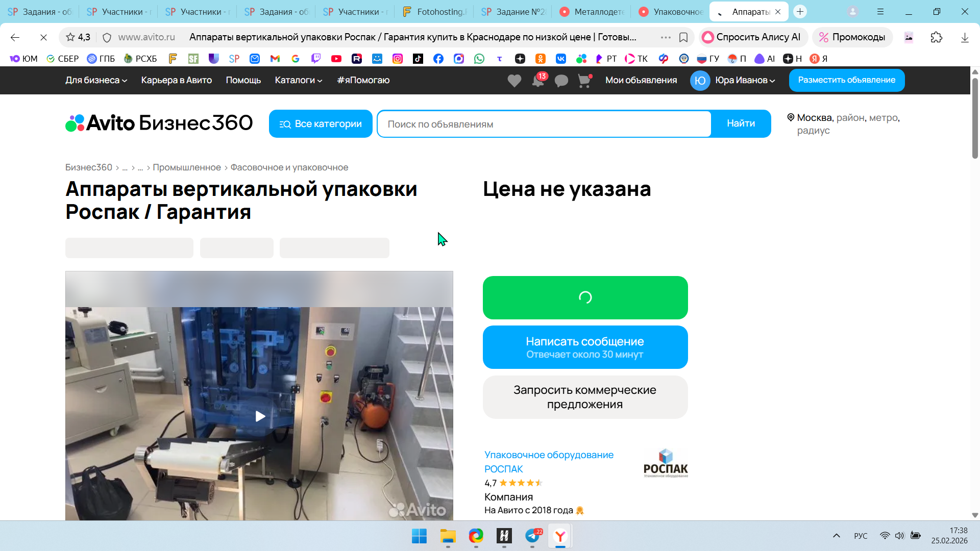Screen dimensions: 980x551
Task: Click the page vertical scrollbar thumb
Action: (974, 117)
